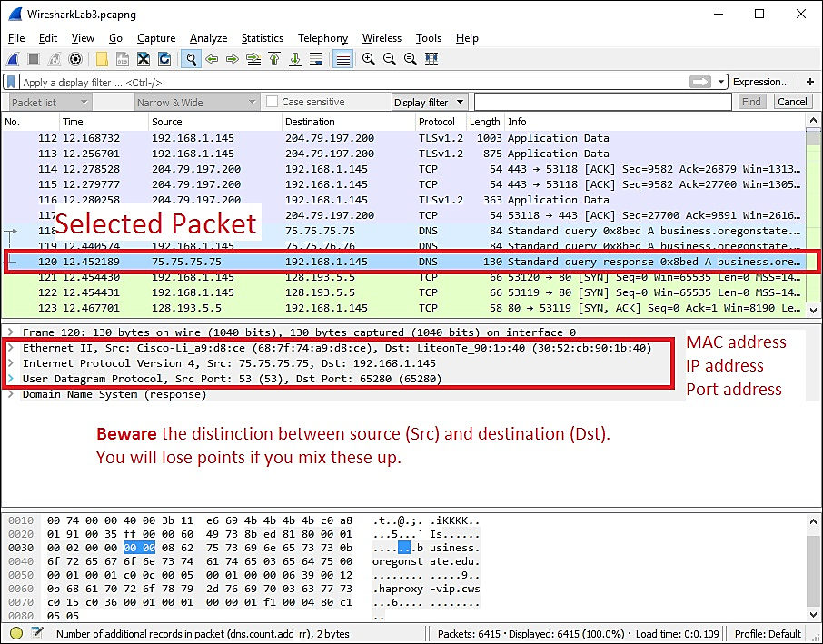The image size is (823, 644).
Task: Open the Statistics menu
Action: 263,38
